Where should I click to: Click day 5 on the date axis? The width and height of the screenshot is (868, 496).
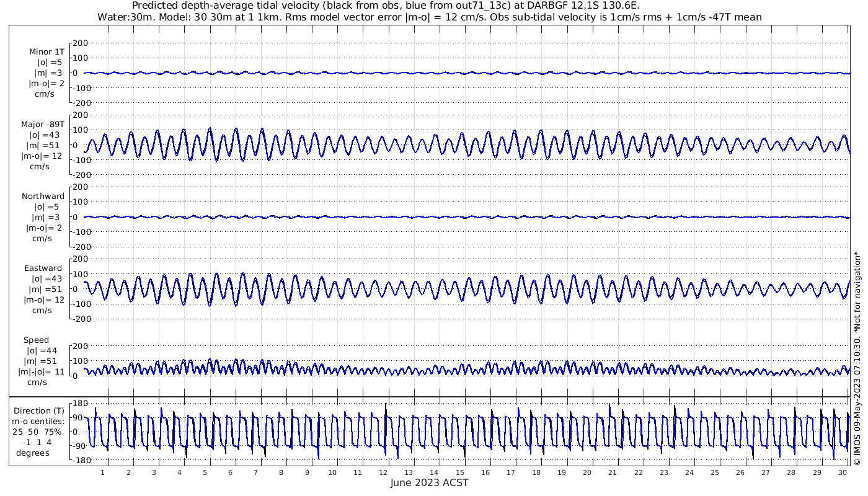(205, 472)
